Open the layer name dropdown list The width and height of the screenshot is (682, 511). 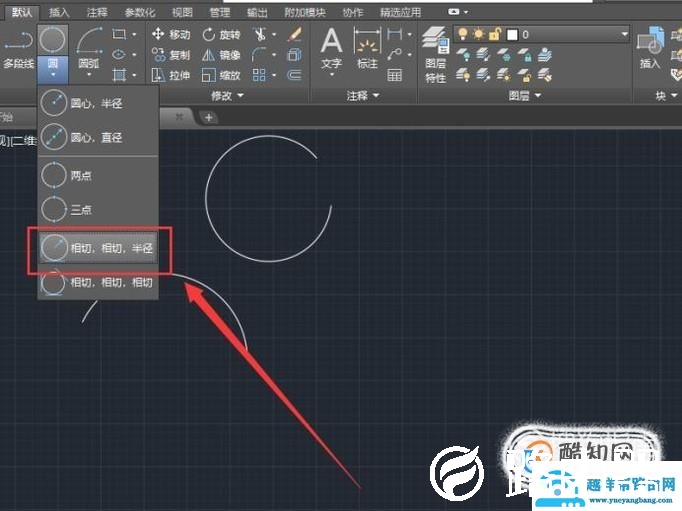624,34
